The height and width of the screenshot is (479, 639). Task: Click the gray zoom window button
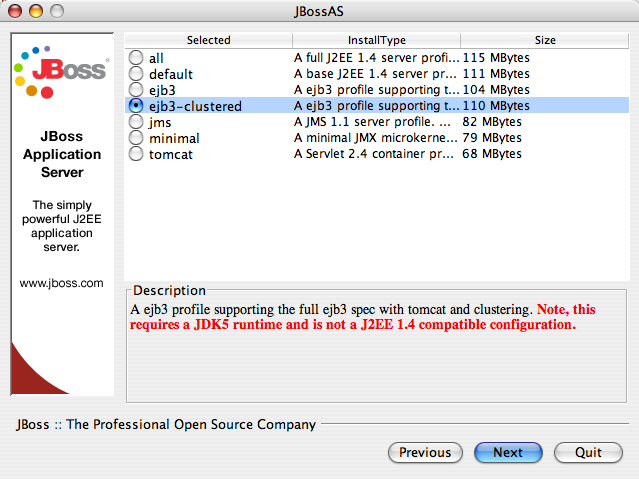coord(57,11)
